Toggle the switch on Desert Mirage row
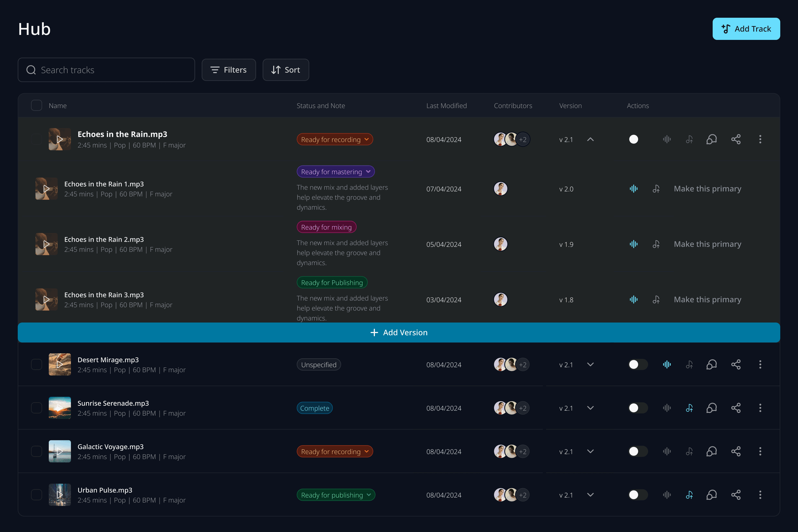The width and height of the screenshot is (798, 532). click(638, 364)
